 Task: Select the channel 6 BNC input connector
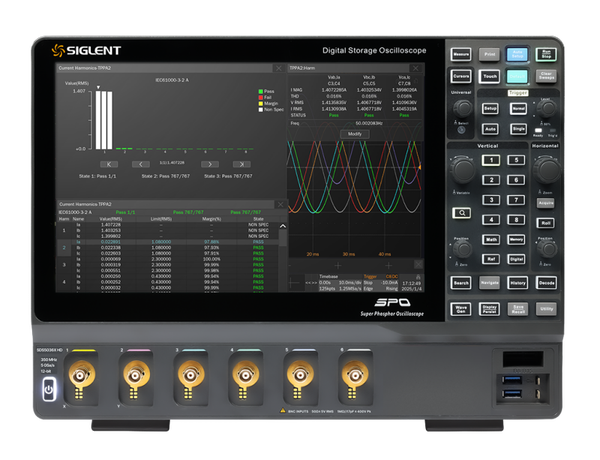(355, 376)
